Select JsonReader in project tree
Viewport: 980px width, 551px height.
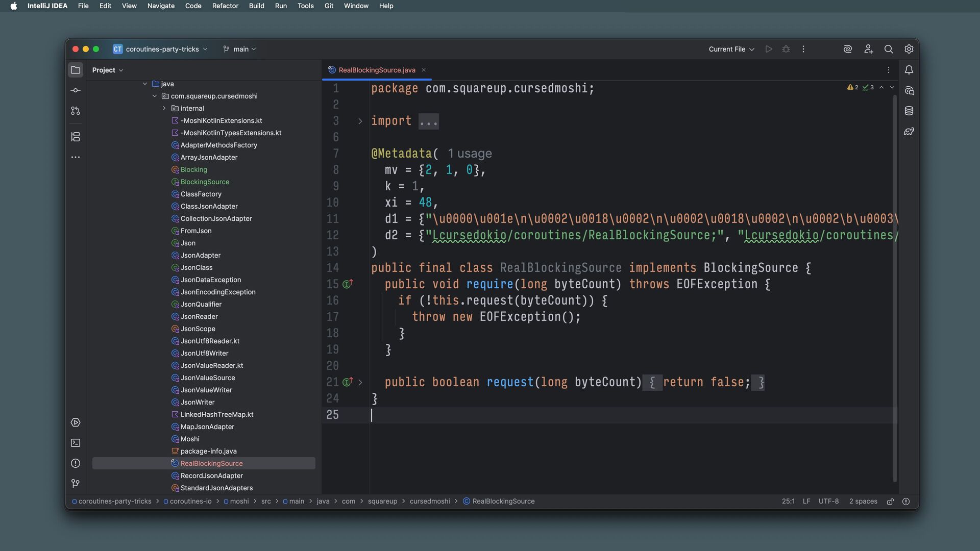tap(199, 316)
